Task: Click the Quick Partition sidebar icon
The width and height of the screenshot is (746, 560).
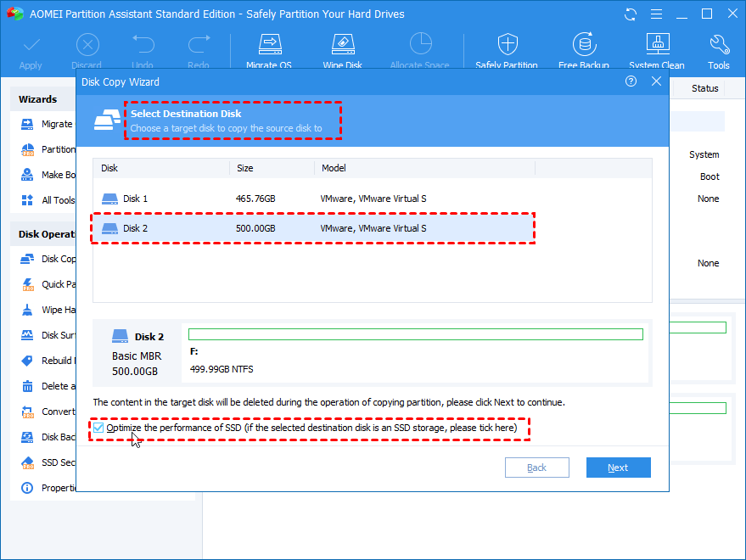Action: (28, 284)
